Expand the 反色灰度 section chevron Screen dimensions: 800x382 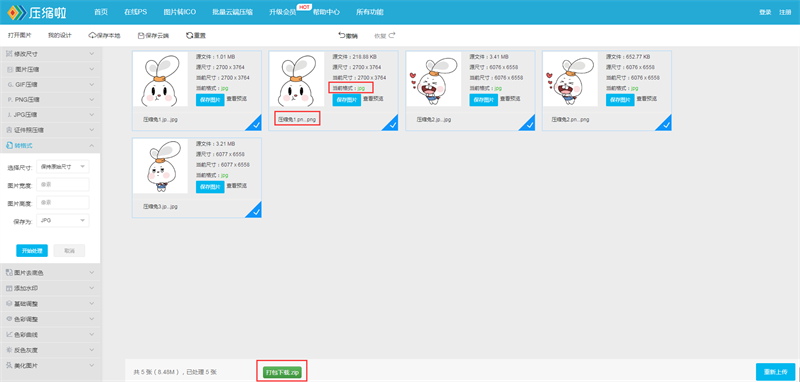91,350
